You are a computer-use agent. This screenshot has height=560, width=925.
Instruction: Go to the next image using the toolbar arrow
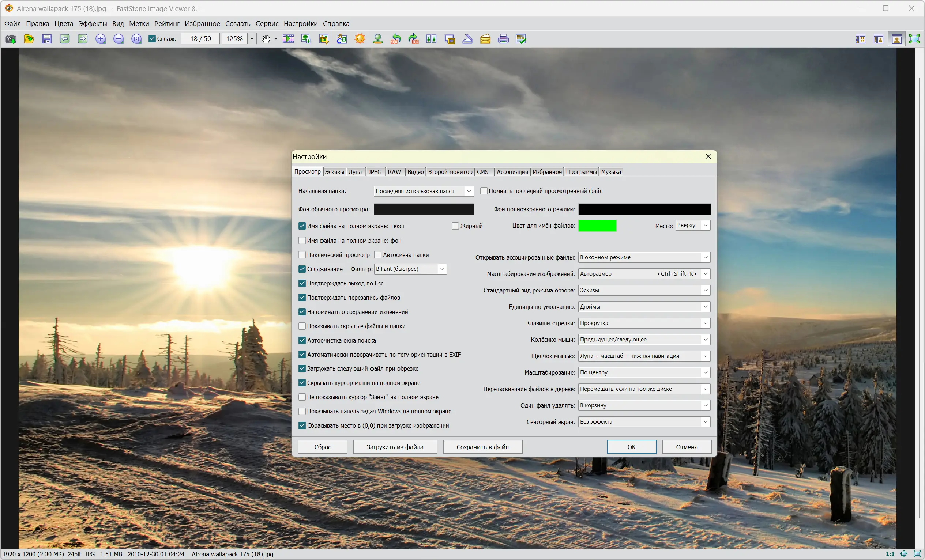pos(83,39)
